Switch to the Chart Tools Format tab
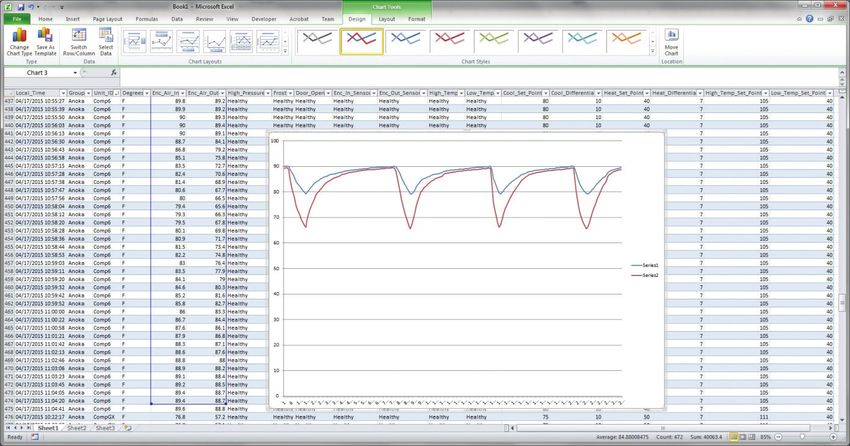 (x=416, y=19)
